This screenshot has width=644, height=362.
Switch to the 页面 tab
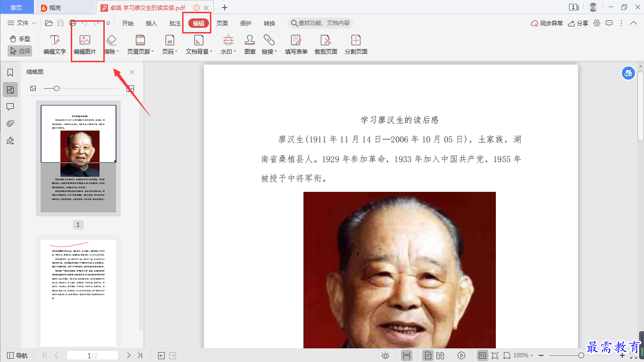(x=222, y=23)
